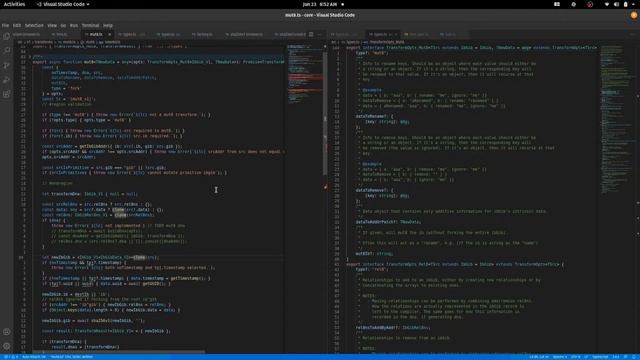The width and height of the screenshot is (640, 360).
Task: Click 'mut8Id?: string' line in right editor
Action: pos(374,254)
